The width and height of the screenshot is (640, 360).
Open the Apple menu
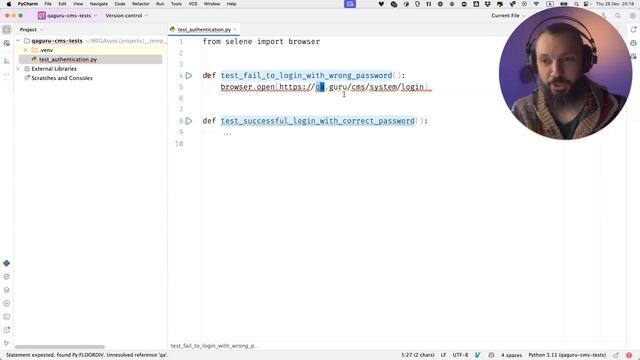[9, 4]
